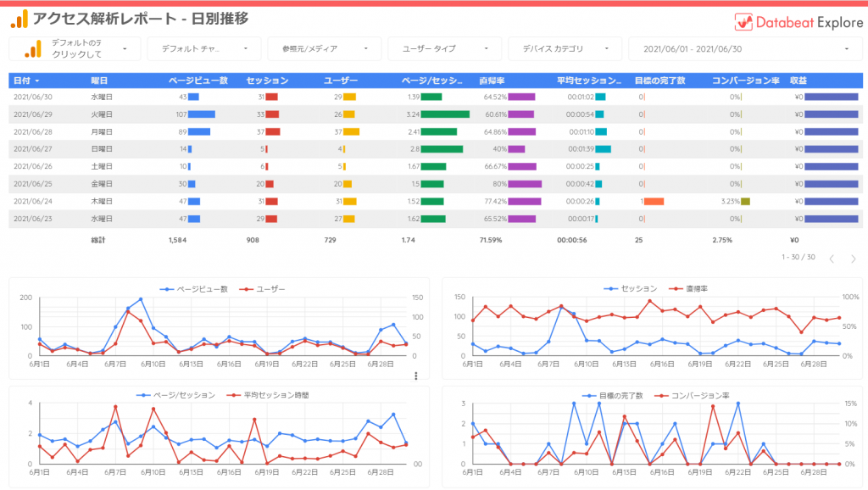Click the Google Analytics logo in the title
The width and height of the screenshot is (868, 490).
[x=19, y=19]
